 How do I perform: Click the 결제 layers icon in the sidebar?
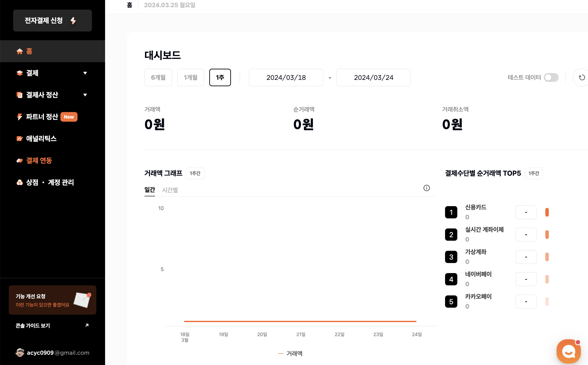19,73
